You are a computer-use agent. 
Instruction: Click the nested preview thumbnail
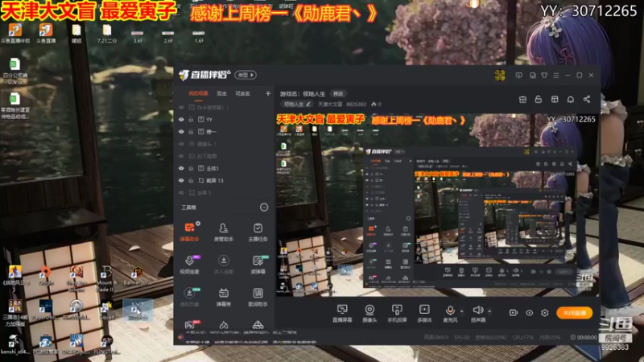click(471, 216)
